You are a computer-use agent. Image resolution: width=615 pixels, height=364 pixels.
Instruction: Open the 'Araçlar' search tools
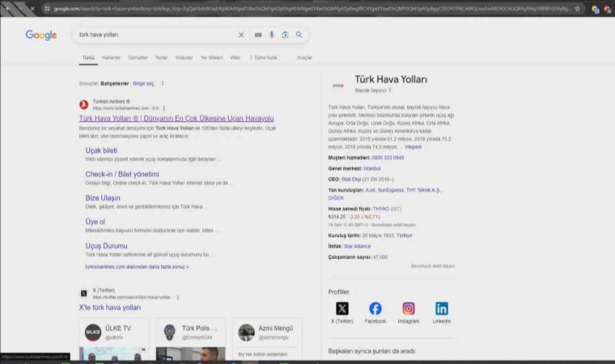point(304,58)
